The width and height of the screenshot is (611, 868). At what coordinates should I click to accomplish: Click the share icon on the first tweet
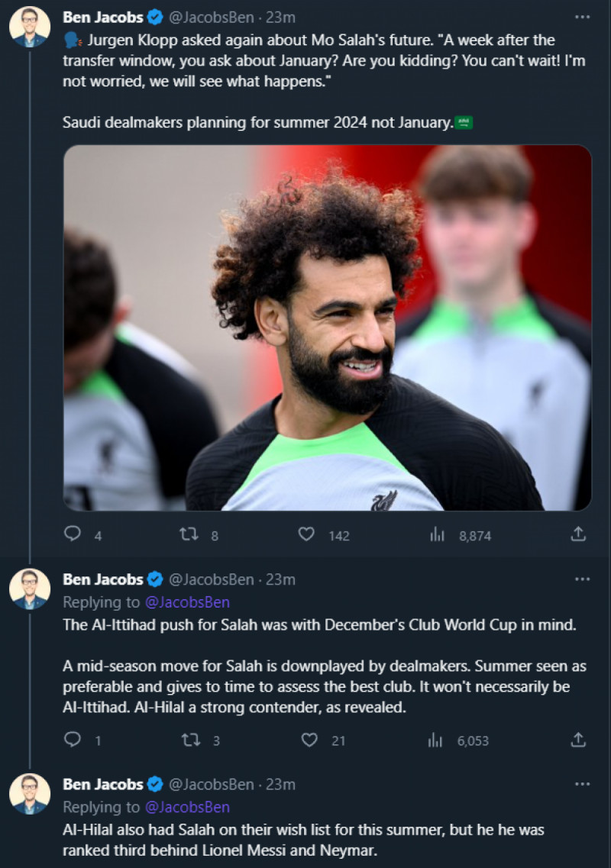coord(578,535)
